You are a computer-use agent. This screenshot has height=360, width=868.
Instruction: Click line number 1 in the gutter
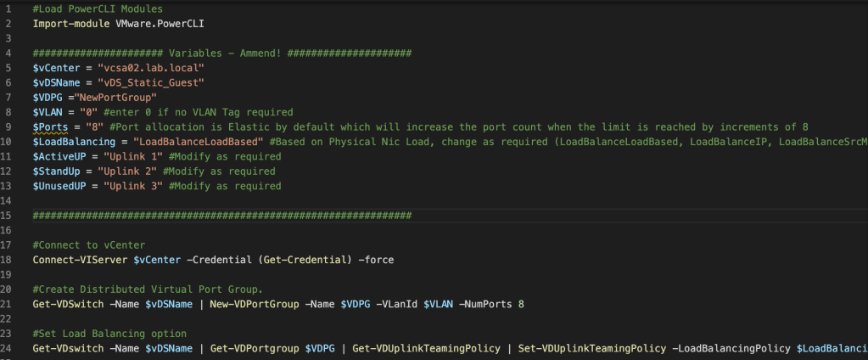(7, 8)
